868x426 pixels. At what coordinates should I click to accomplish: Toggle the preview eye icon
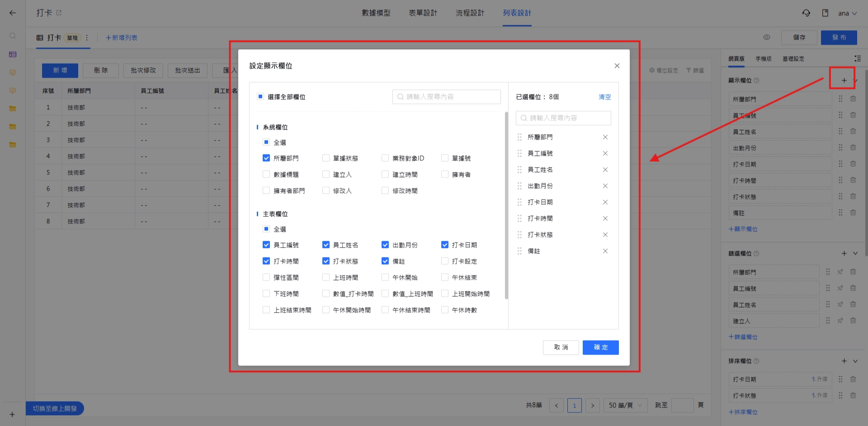point(767,37)
